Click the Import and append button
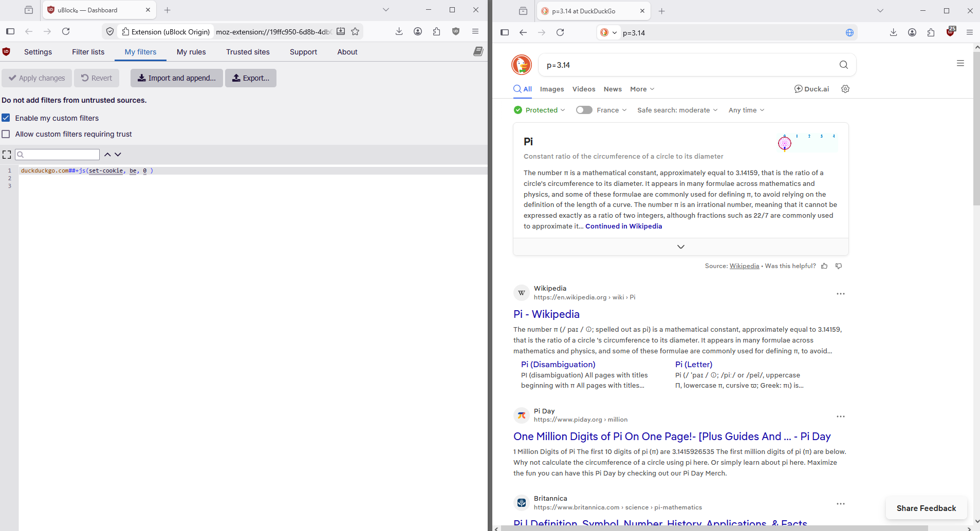The image size is (980, 531). point(176,78)
